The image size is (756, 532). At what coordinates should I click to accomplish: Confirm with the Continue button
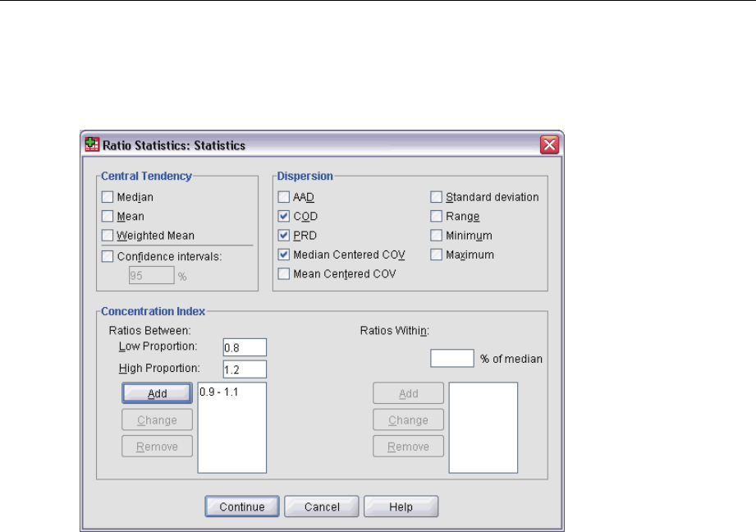click(x=242, y=507)
